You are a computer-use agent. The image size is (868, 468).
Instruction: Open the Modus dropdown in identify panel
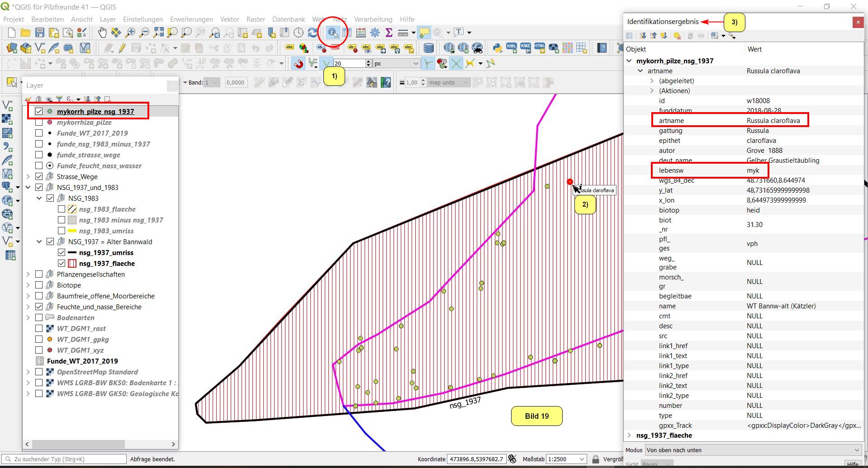point(753,450)
